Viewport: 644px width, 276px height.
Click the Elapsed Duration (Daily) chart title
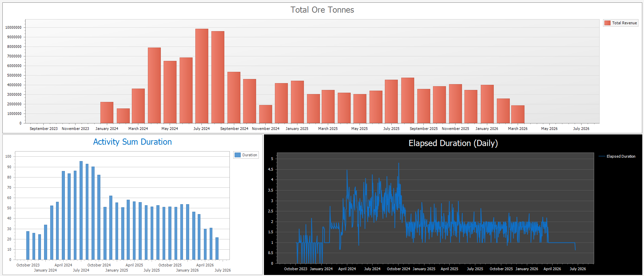[x=453, y=143]
